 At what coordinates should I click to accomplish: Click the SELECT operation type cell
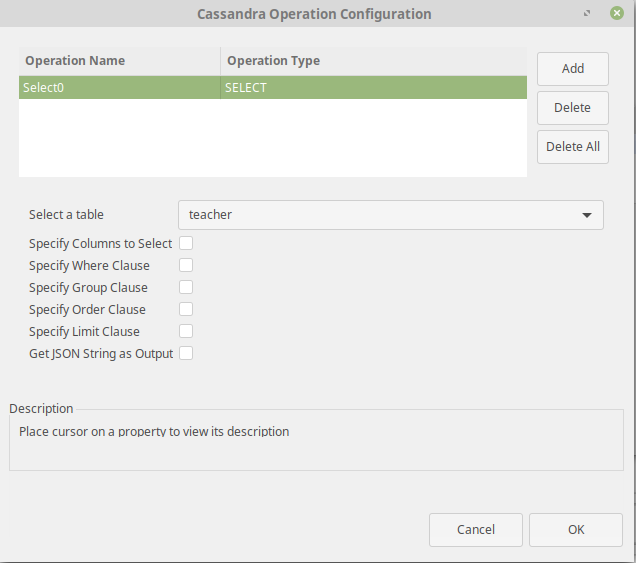coord(374,88)
